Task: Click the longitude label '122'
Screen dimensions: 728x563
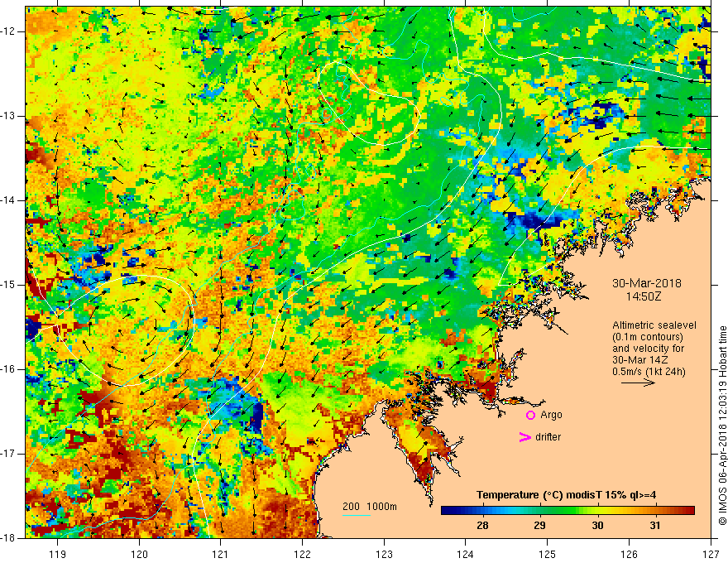Action: click(302, 554)
